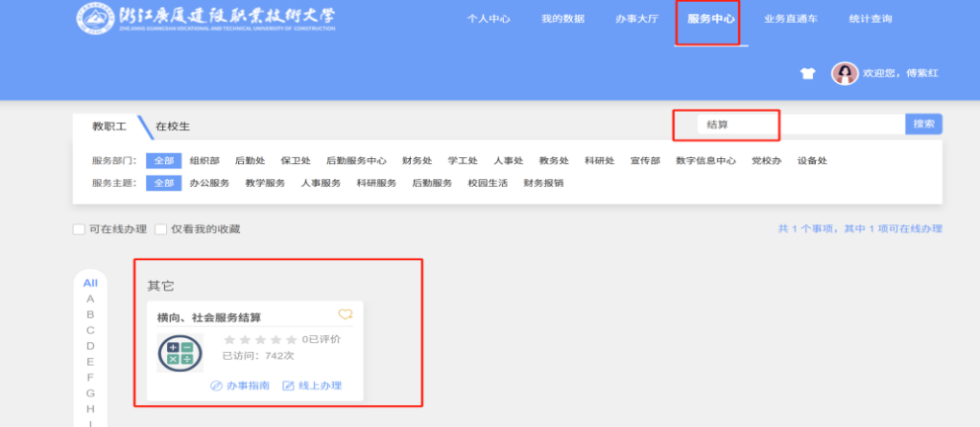The height and width of the screenshot is (427, 980).
Task: Rate service using the star rating
Action: (x=260, y=339)
